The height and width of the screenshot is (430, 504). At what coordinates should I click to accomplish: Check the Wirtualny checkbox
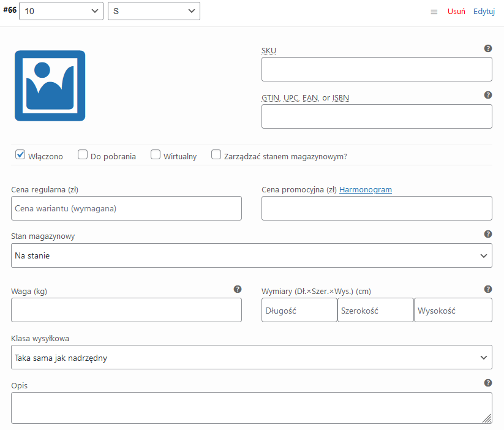click(x=156, y=154)
